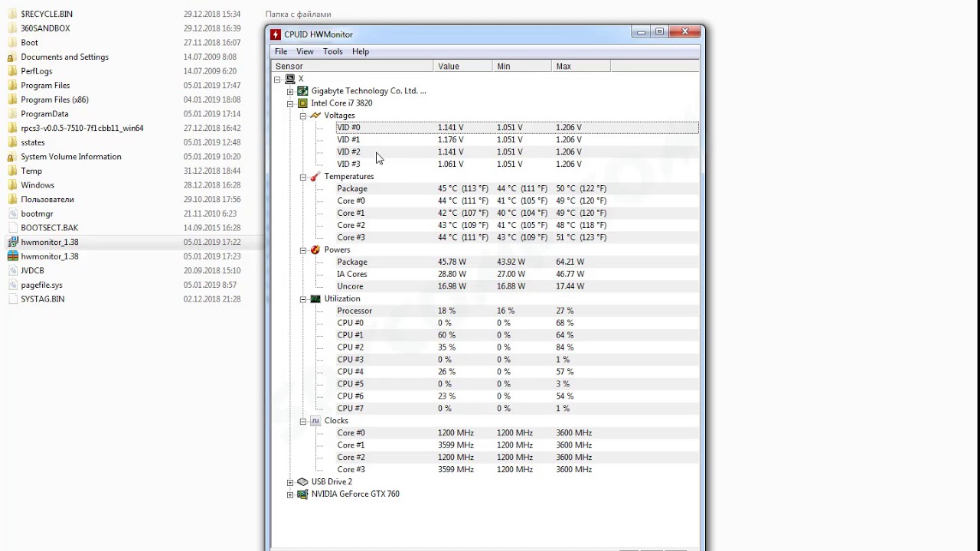
Task: Click the JVDCB file icon in Explorer
Action: click(x=12, y=270)
